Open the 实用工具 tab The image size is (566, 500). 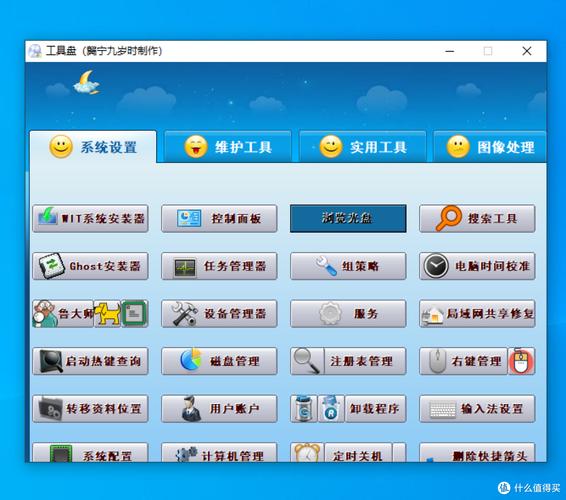(363, 147)
